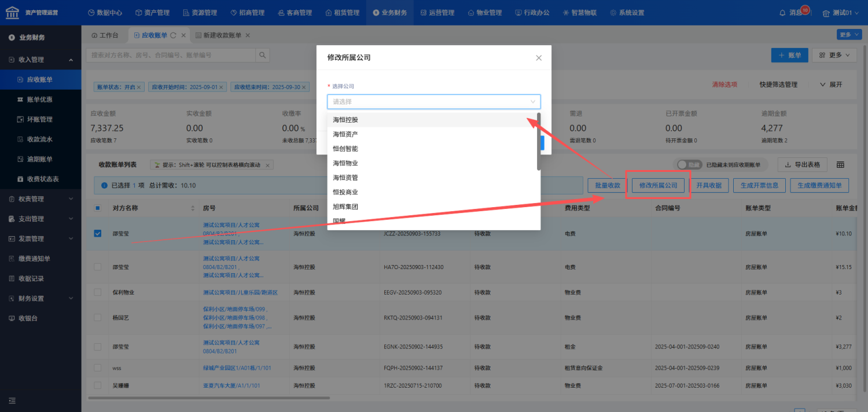868x412 pixels.
Task: Go to 租赁管理 in the top navigation
Action: 342,13
